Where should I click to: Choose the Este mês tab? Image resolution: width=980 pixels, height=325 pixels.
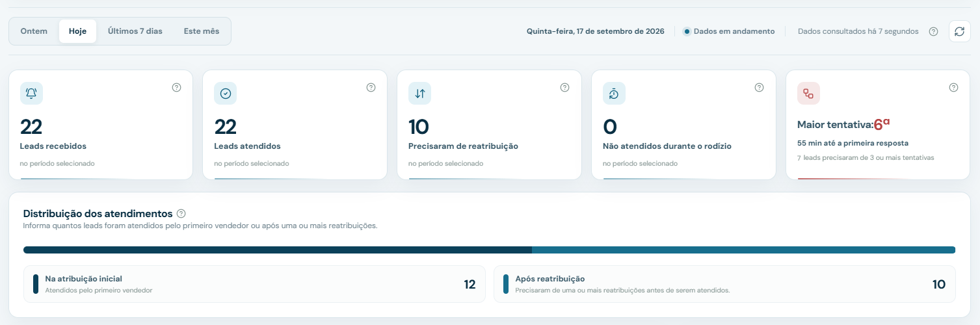pyautogui.click(x=202, y=31)
